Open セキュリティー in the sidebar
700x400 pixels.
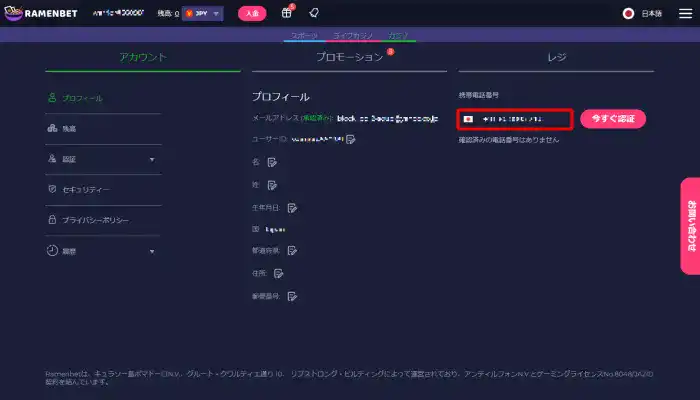pos(85,189)
